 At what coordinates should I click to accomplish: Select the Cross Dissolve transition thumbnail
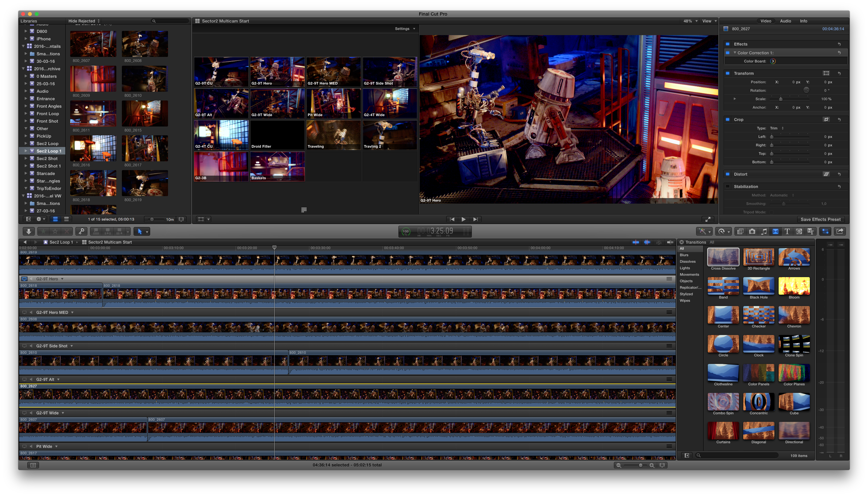pyautogui.click(x=723, y=257)
